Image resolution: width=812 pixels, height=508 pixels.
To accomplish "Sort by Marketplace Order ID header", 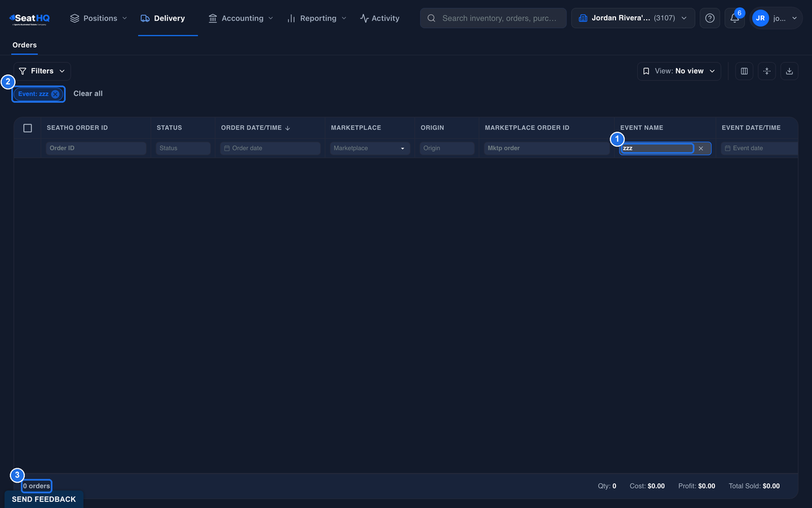I will [527, 128].
